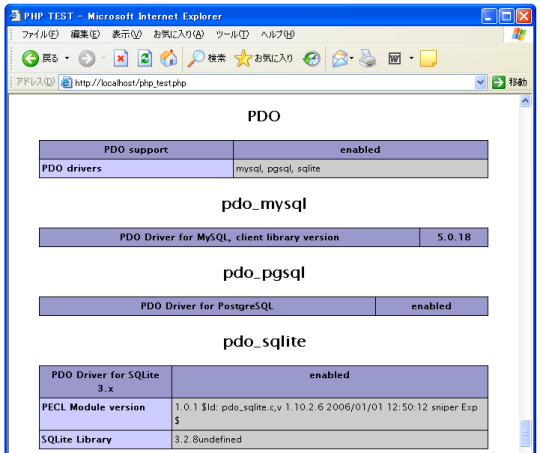Open the Back button history dropdown arrow
This screenshot has height=453, width=540.
click(x=67, y=58)
